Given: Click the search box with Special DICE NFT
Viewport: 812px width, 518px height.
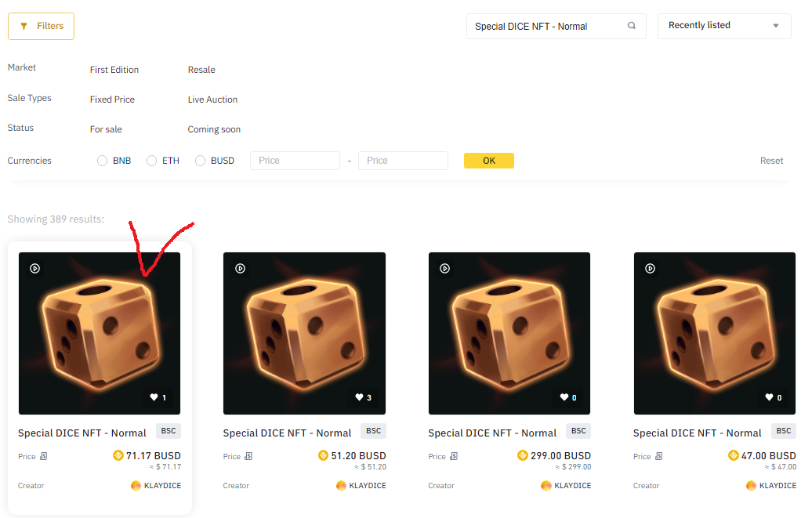Looking at the screenshot, I should (x=556, y=26).
